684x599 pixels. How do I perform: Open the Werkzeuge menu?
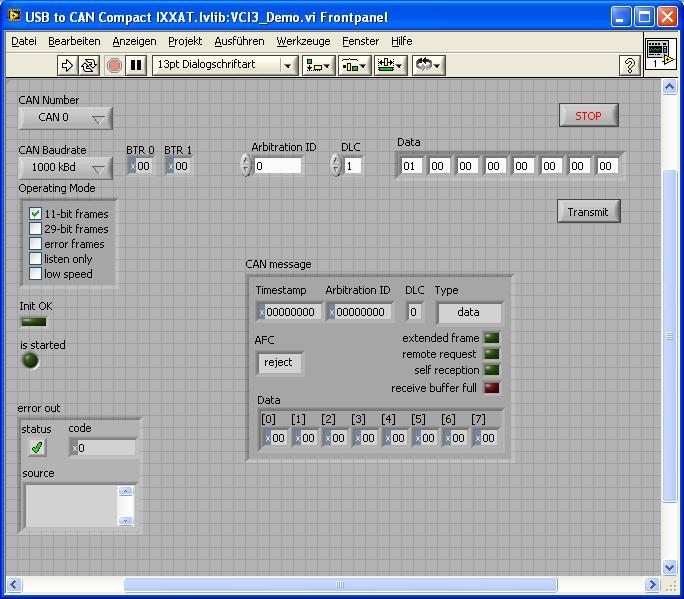click(303, 41)
